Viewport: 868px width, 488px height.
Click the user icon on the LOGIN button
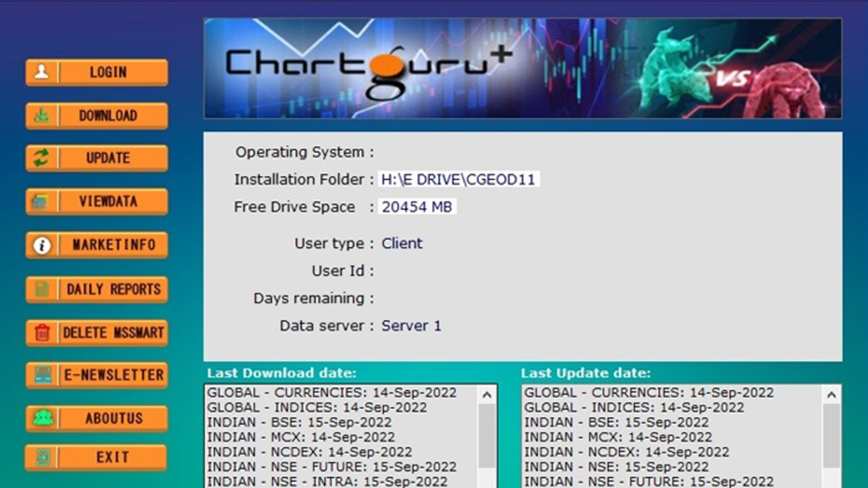pyautogui.click(x=42, y=72)
